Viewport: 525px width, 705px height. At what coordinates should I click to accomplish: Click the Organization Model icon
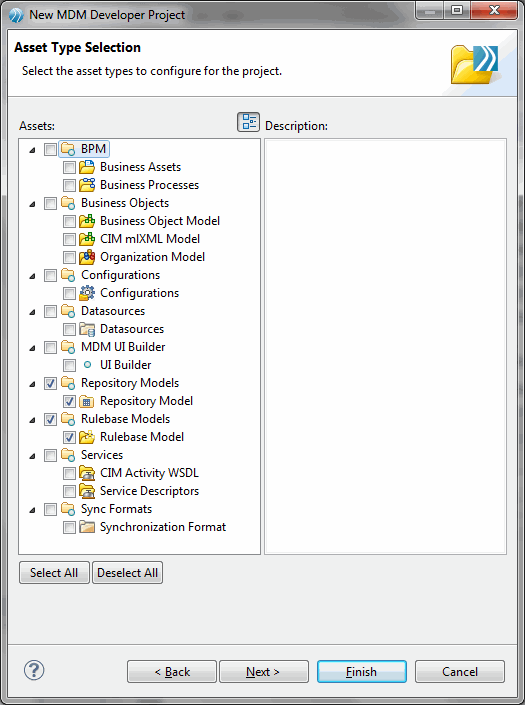87,257
